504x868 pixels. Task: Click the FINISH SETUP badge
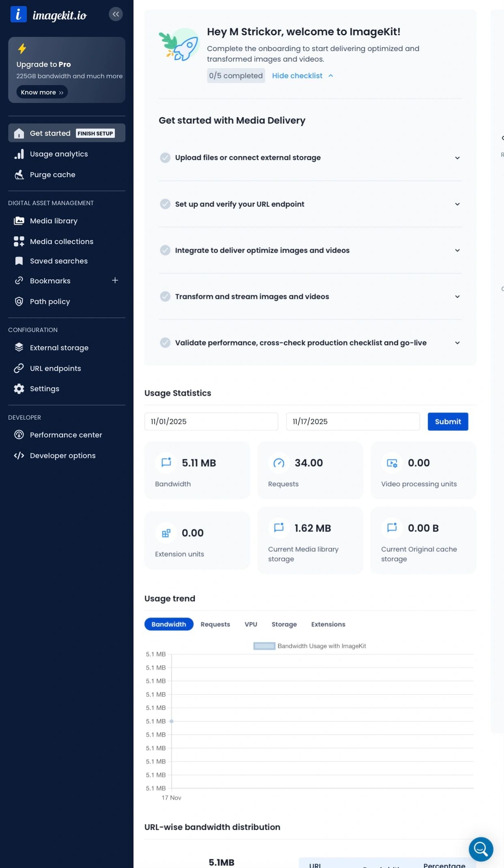point(95,133)
